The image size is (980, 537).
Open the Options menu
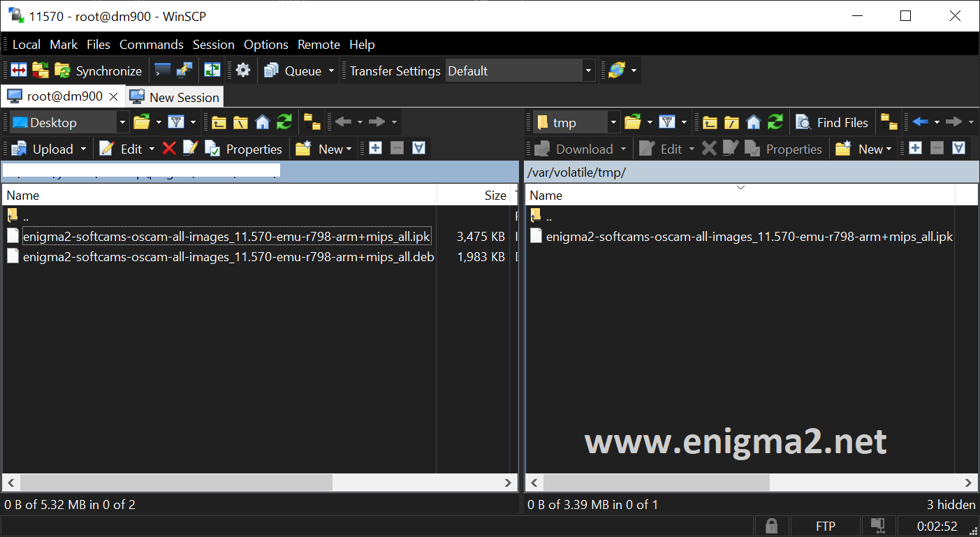point(266,44)
